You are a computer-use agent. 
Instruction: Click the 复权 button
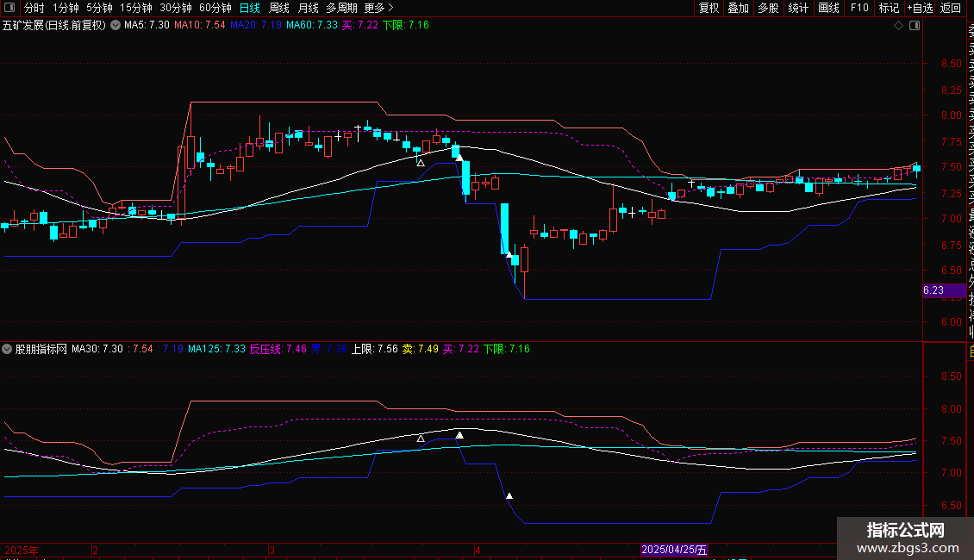pyautogui.click(x=709, y=8)
